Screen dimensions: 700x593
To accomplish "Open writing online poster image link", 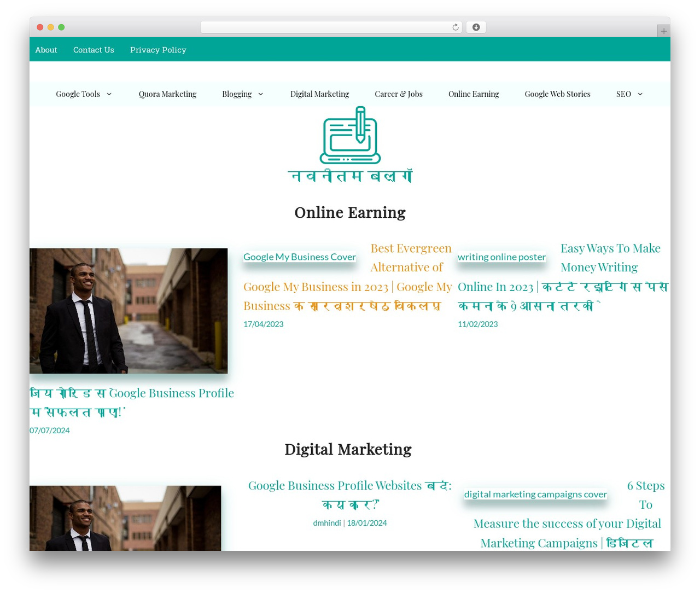I will [x=501, y=257].
